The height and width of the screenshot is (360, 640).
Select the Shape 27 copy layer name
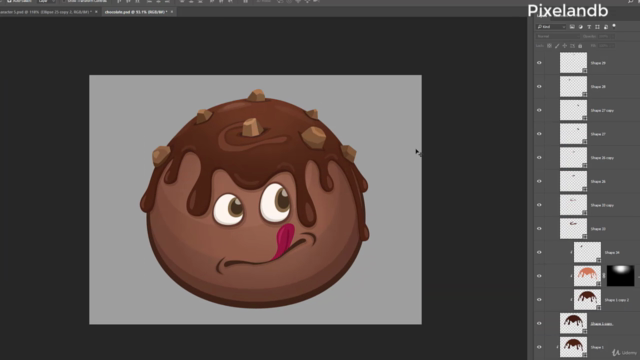[602, 111]
